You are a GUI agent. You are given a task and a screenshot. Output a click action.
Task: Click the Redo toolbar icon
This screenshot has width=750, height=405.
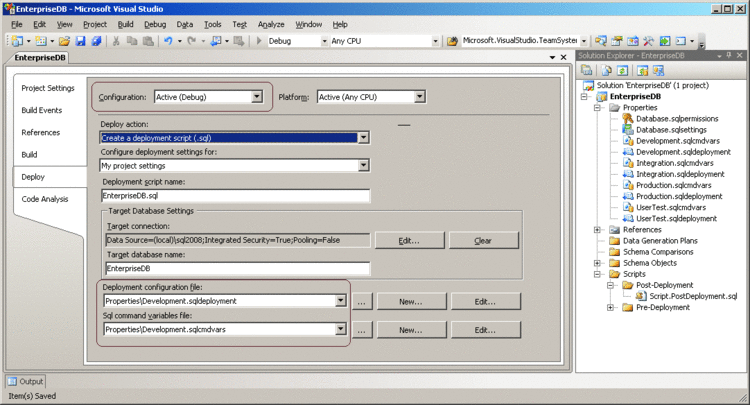point(191,41)
